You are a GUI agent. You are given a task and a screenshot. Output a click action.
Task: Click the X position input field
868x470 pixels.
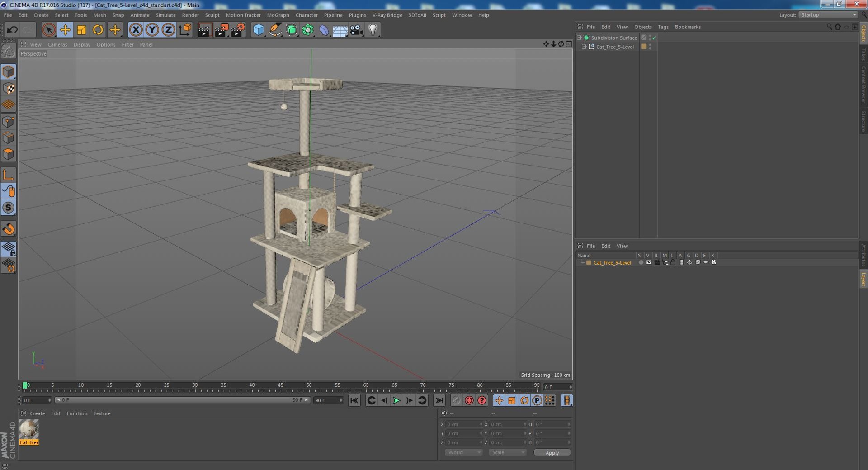point(463,424)
